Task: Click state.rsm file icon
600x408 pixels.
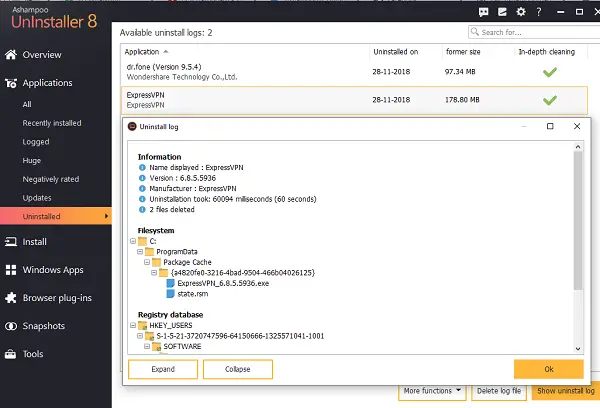Action: [x=171, y=294]
